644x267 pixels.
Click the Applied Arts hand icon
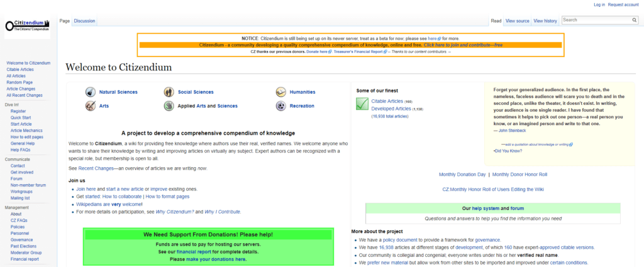[x=169, y=106]
